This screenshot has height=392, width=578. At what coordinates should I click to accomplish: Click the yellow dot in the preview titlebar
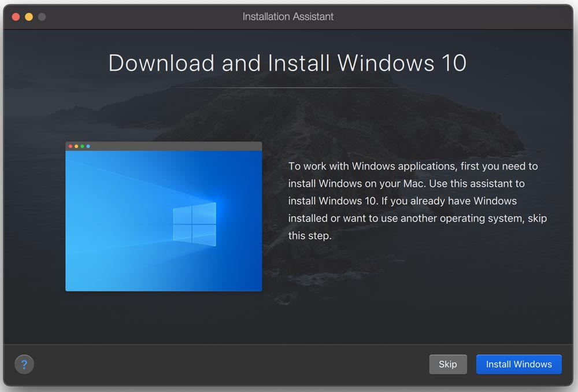76,146
